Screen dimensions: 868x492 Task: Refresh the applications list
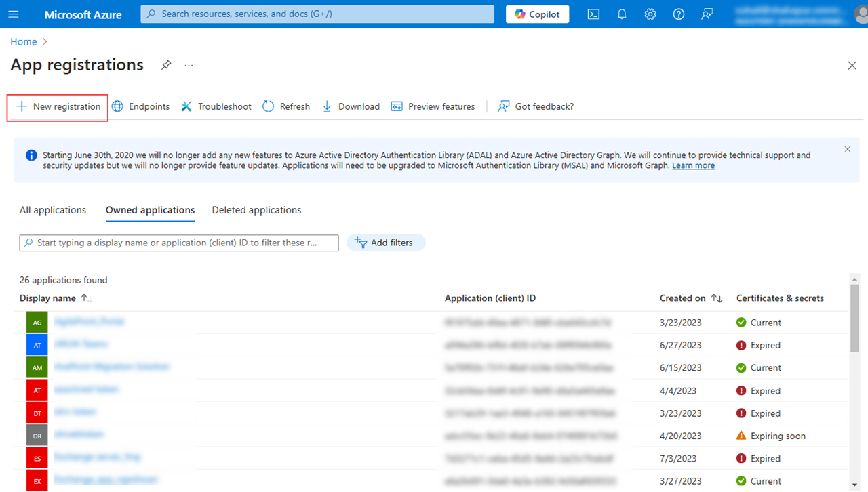click(x=286, y=106)
